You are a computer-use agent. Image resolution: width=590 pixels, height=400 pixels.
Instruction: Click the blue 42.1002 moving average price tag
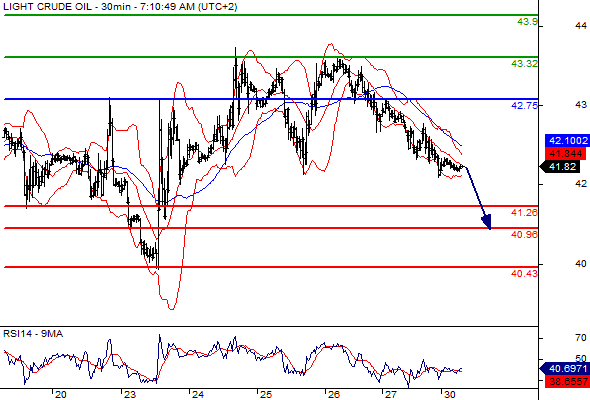pos(567,141)
